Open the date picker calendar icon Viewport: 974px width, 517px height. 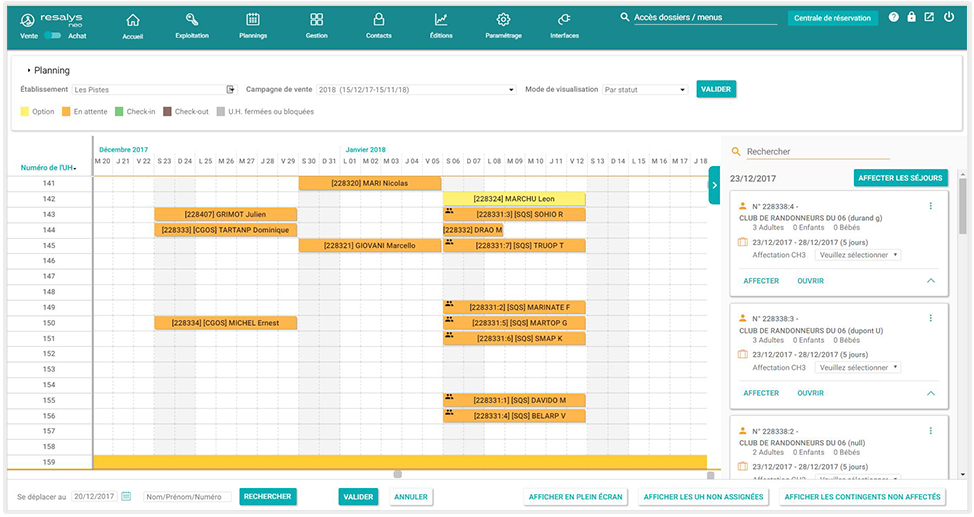(x=127, y=497)
